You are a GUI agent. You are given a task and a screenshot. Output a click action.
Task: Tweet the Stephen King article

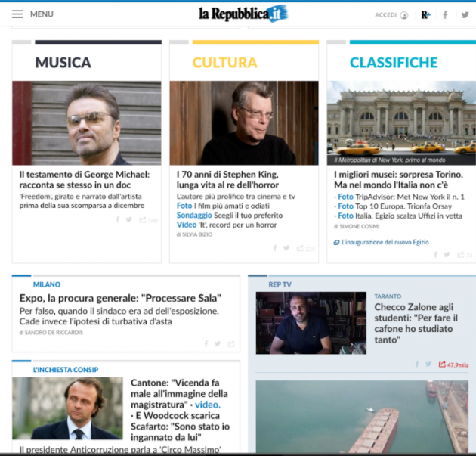point(286,248)
